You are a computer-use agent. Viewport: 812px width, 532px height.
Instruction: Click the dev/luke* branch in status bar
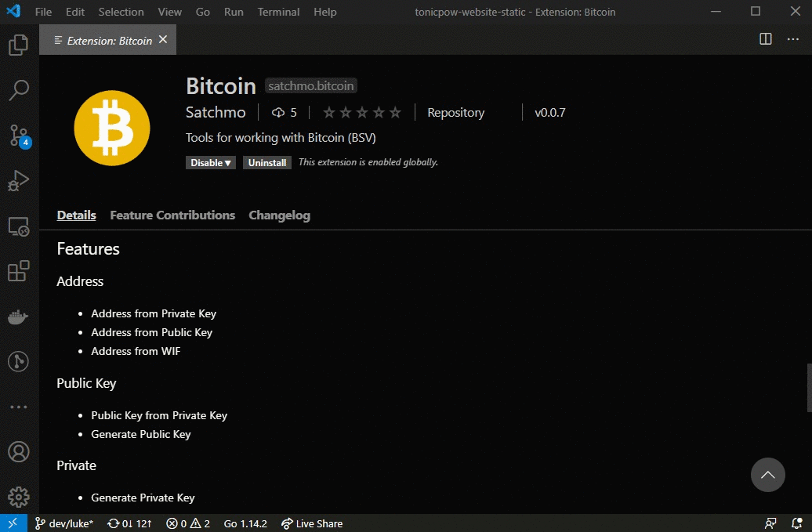pyautogui.click(x=64, y=523)
